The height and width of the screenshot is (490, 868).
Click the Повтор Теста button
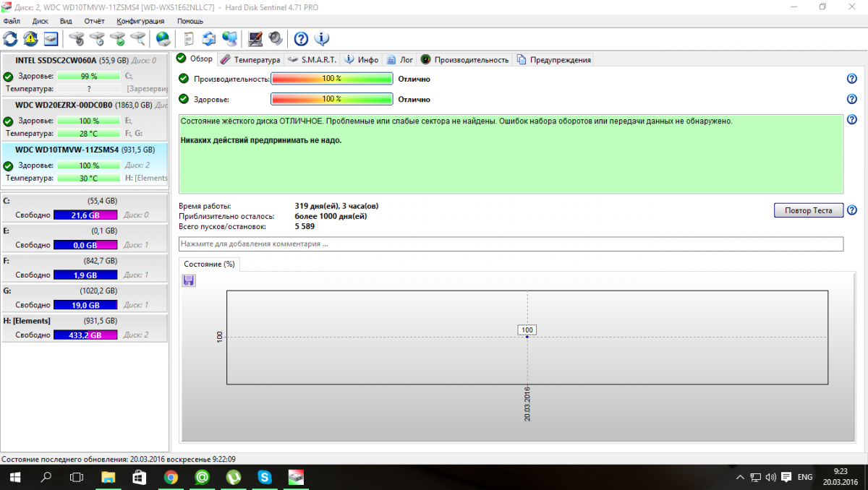809,211
